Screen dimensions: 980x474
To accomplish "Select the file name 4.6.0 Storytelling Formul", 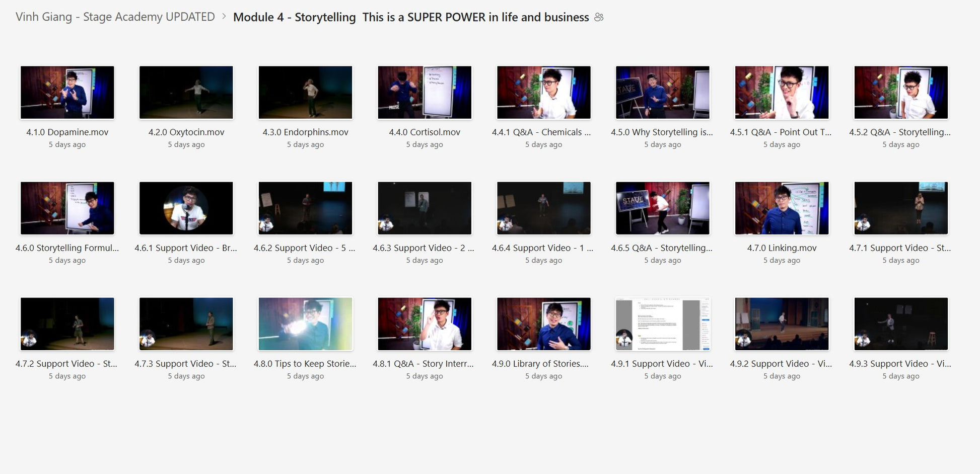I will click(x=67, y=248).
